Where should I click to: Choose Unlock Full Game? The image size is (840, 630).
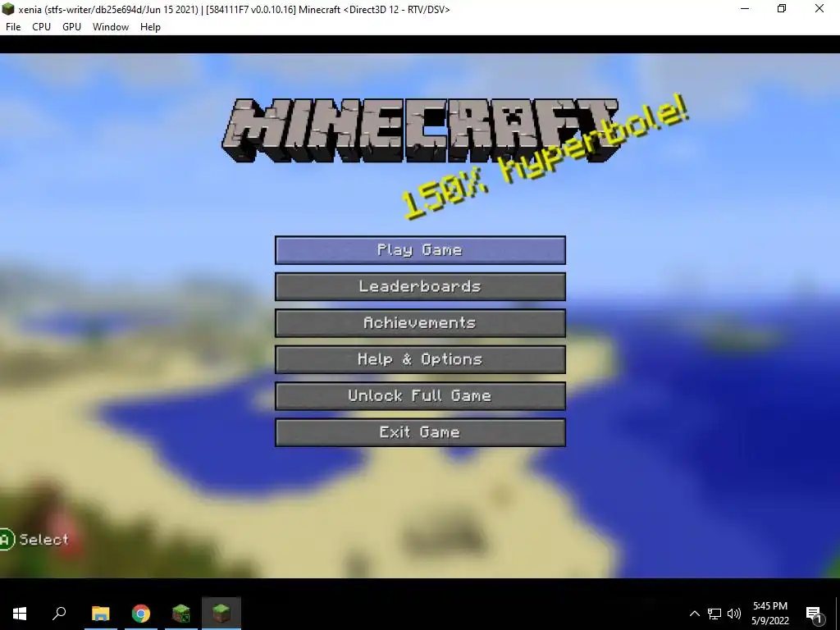pyautogui.click(x=420, y=396)
